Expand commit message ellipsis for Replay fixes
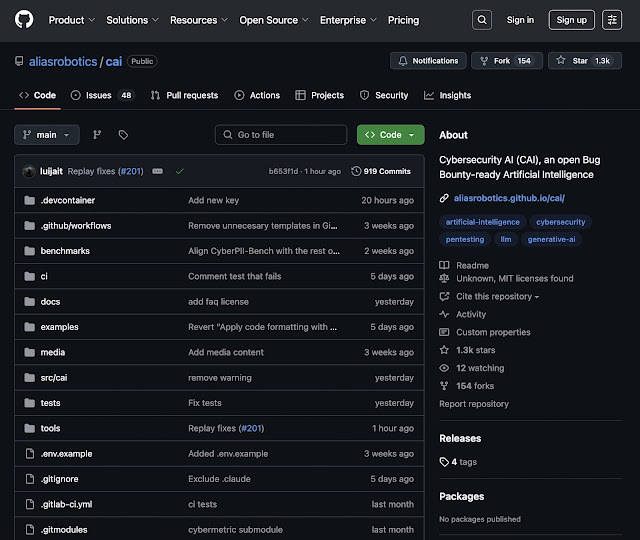The width and height of the screenshot is (640, 540). [158, 171]
